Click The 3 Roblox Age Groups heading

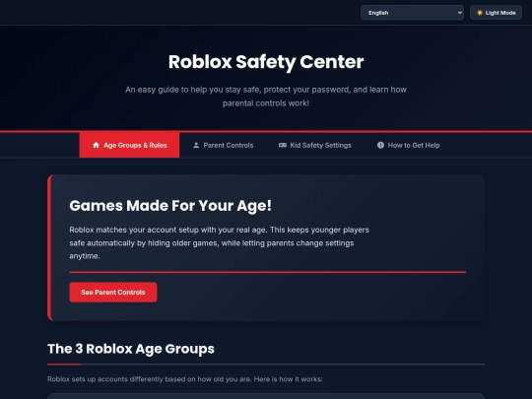click(131, 349)
